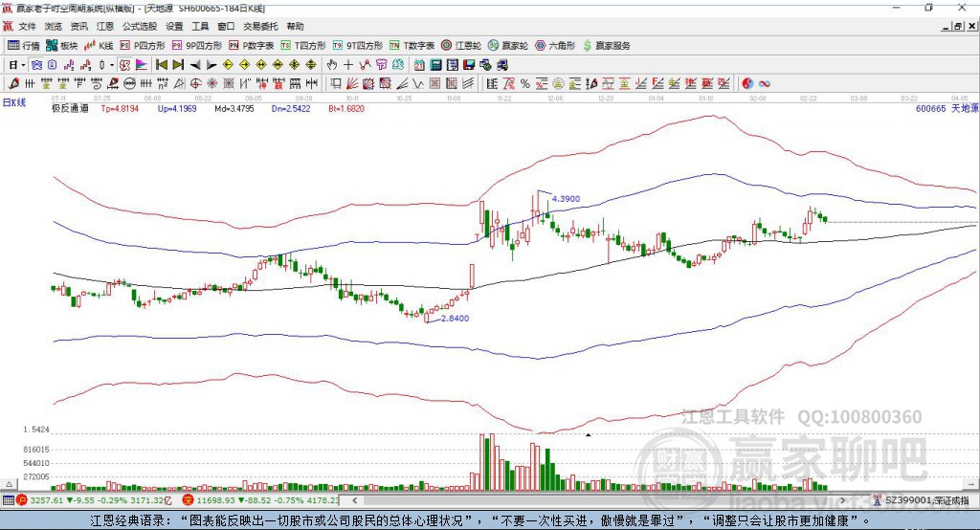The width and height of the screenshot is (980, 530).
Task: Open the 板块 sector view
Action: click(62, 46)
